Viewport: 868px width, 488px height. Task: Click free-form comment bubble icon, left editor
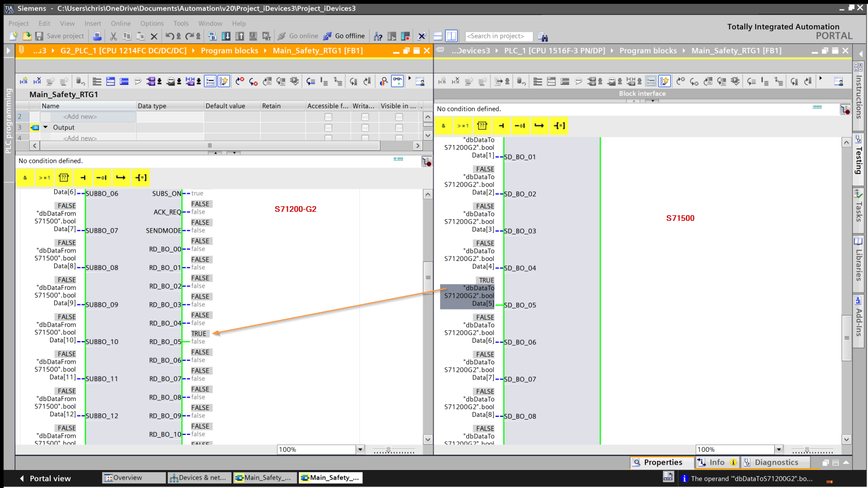click(x=137, y=81)
